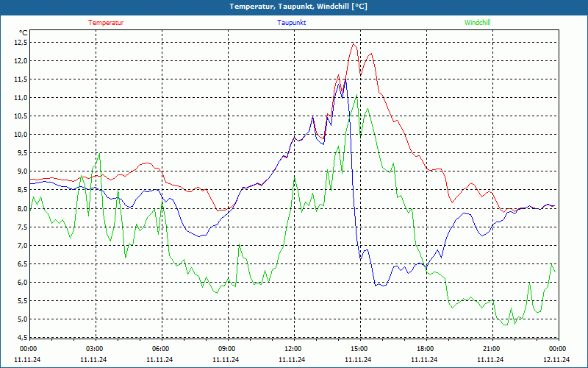Click the 6,0 value on the Y axis
This screenshot has width=588, height=368.
tap(23, 282)
